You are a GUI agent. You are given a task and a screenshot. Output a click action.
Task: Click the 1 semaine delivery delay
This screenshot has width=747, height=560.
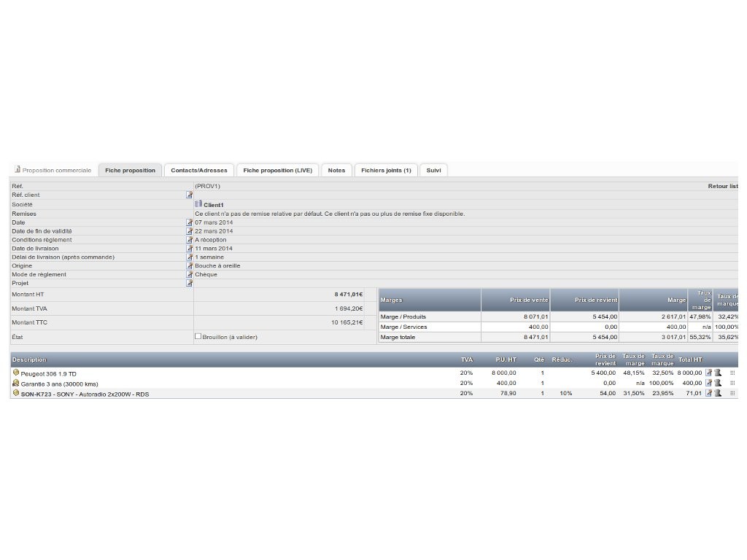(x=209, y=257)
